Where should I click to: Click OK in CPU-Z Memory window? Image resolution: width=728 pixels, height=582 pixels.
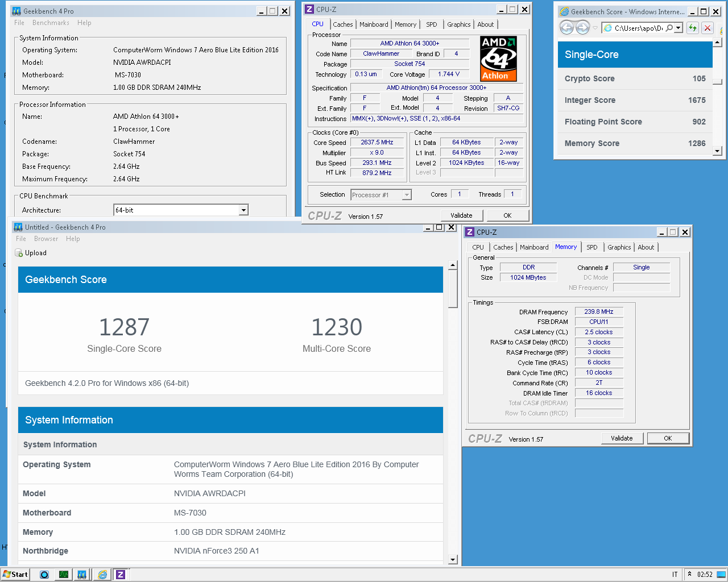[668, 438]
